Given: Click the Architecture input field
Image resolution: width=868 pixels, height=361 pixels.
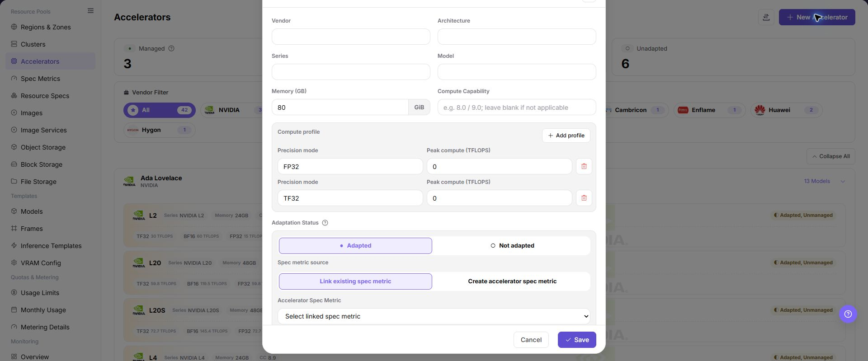Looking at the screenshot, I should [x=517, y=37].
